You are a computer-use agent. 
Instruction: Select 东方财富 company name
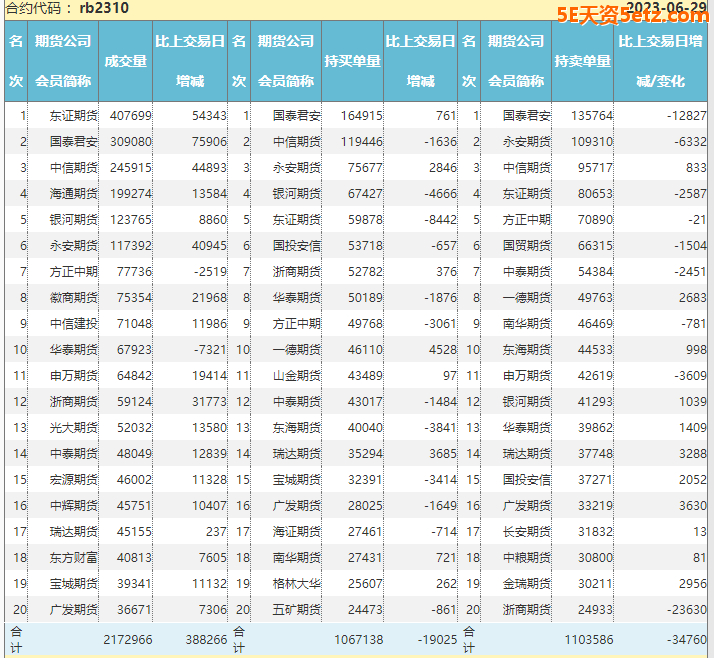tap(73, 557)
